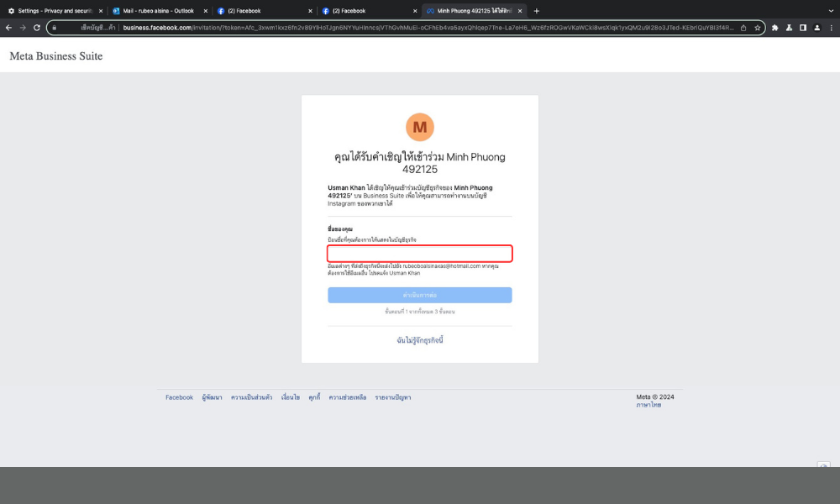Screen dimensions: 840x504
Task: Close the Settings tab
Action: [x=101, y=11]
